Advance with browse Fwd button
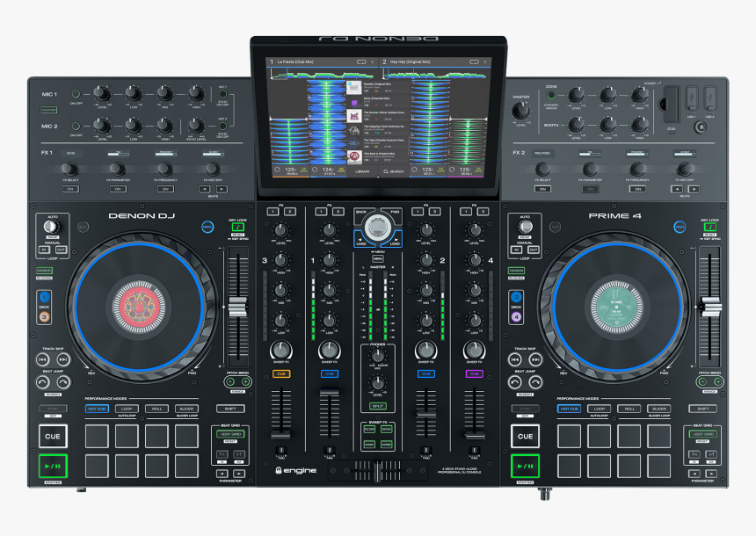 coord(394,213)
